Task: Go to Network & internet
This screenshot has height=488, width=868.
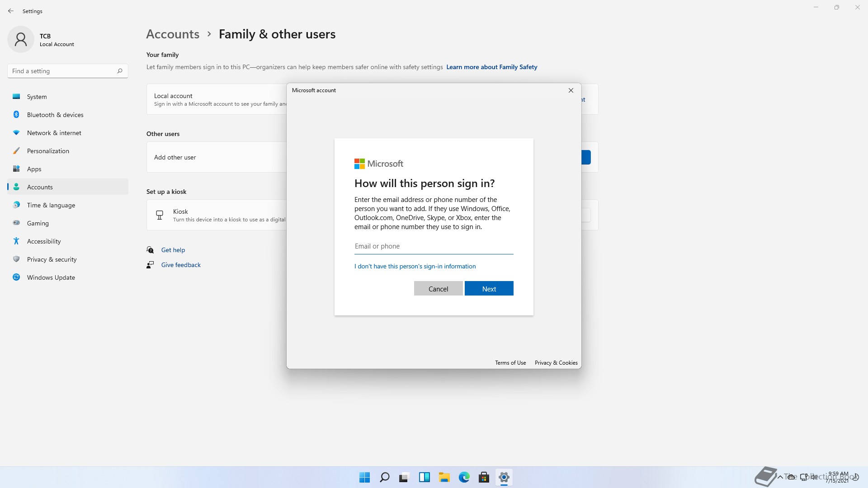Action: 68,133
